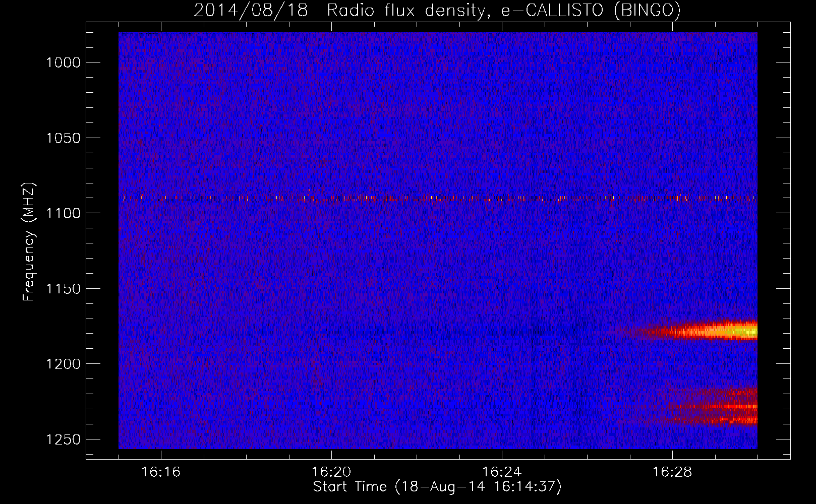
Task: Click the 16:24 time tick label
Action: coord(502,472)
